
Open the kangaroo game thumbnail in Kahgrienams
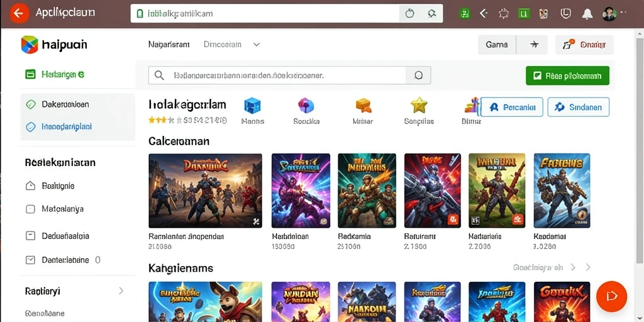coord(205,302)
